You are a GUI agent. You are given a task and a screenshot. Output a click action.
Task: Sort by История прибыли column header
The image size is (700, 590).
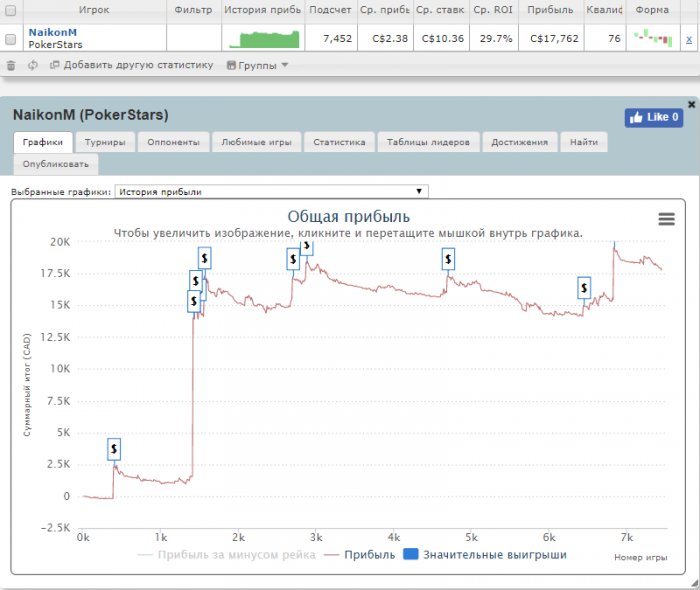tap(262, 10)
